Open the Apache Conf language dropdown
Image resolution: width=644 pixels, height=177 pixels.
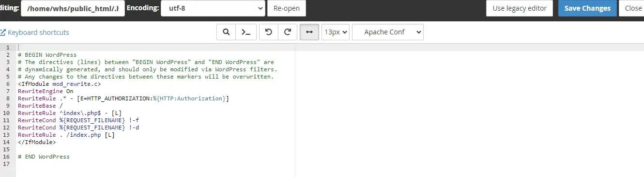pos(388,32)
